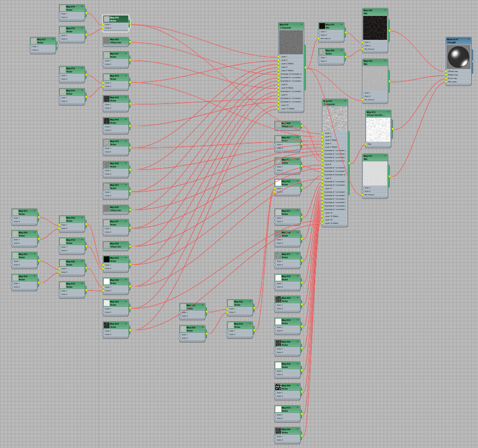Collapse the Map #16 Composite node
The image size is (478, 448).
click(301, 24)
